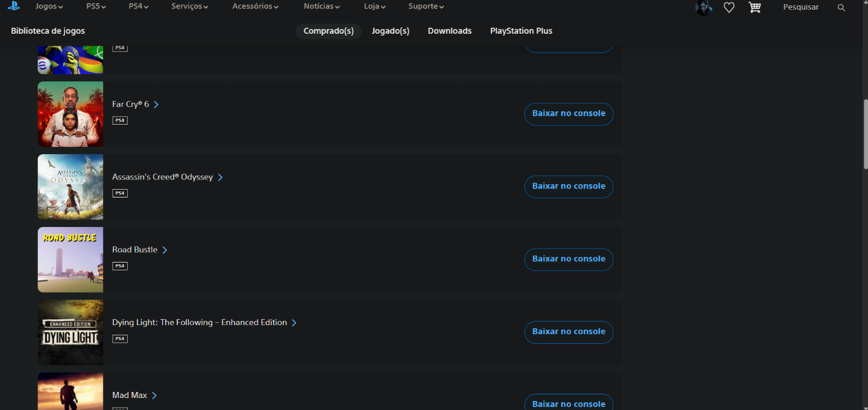
Task: Expand the PS5 menu
Action: [x=96, y=7]
